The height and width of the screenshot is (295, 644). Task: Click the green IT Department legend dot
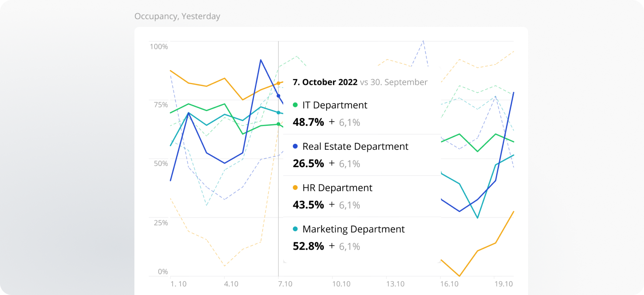coord(295,105)
